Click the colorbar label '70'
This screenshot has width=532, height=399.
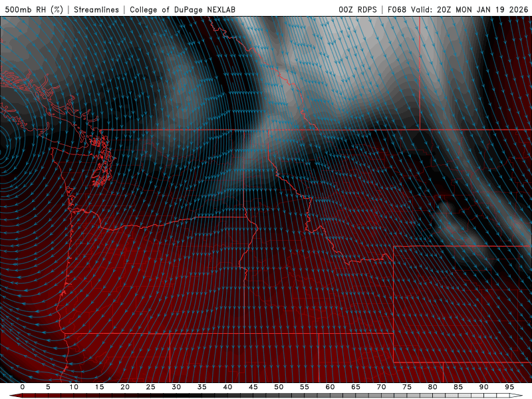381,387
